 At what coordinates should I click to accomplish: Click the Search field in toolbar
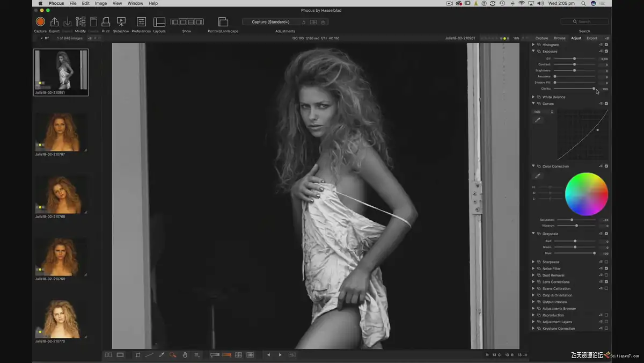[584, 21]
